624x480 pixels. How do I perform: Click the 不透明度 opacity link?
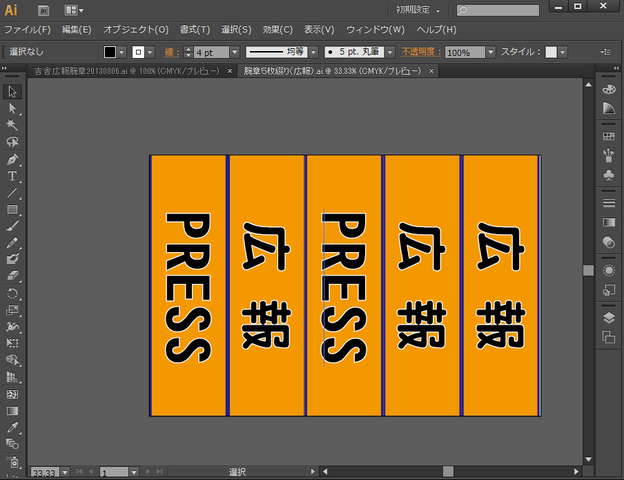pyautogui.click(x=421, y=52)
